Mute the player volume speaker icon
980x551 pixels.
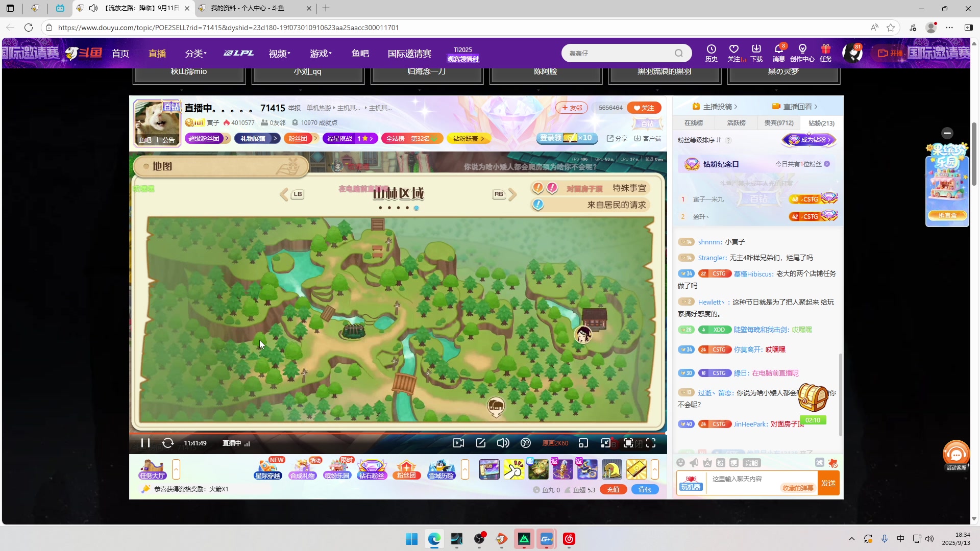coord(503,443)
